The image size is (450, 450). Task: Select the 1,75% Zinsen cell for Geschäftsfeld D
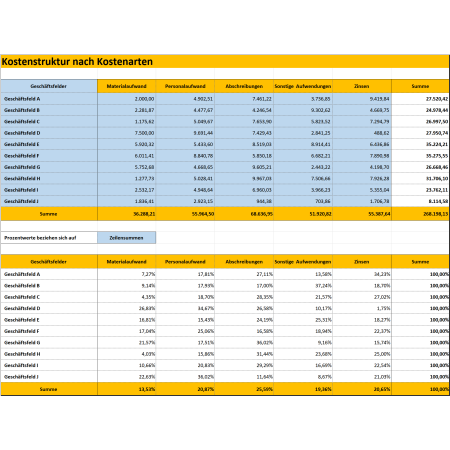point(362,309)
